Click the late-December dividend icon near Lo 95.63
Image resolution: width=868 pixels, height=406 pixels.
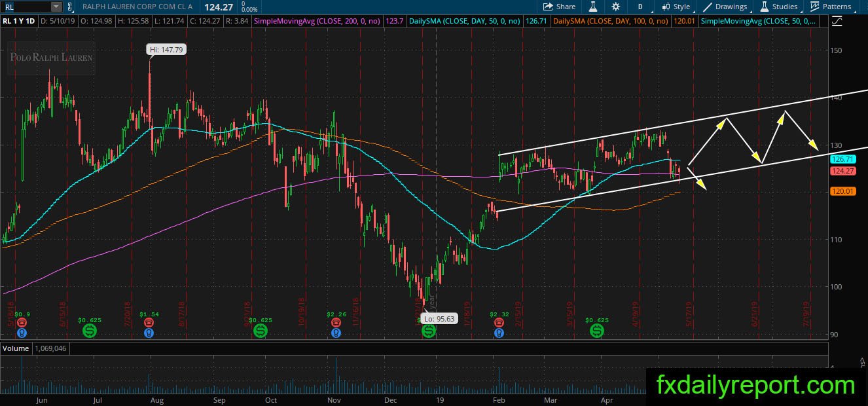429,331
